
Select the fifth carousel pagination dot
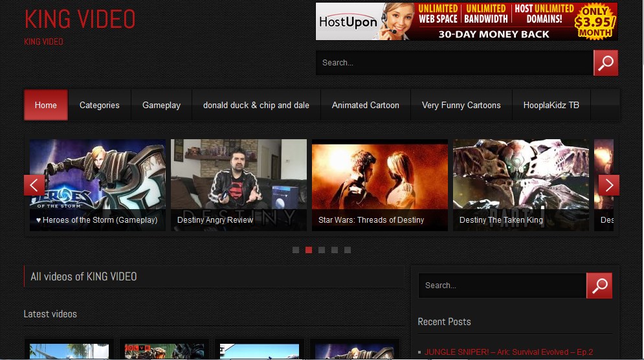(x=348, y=250)
